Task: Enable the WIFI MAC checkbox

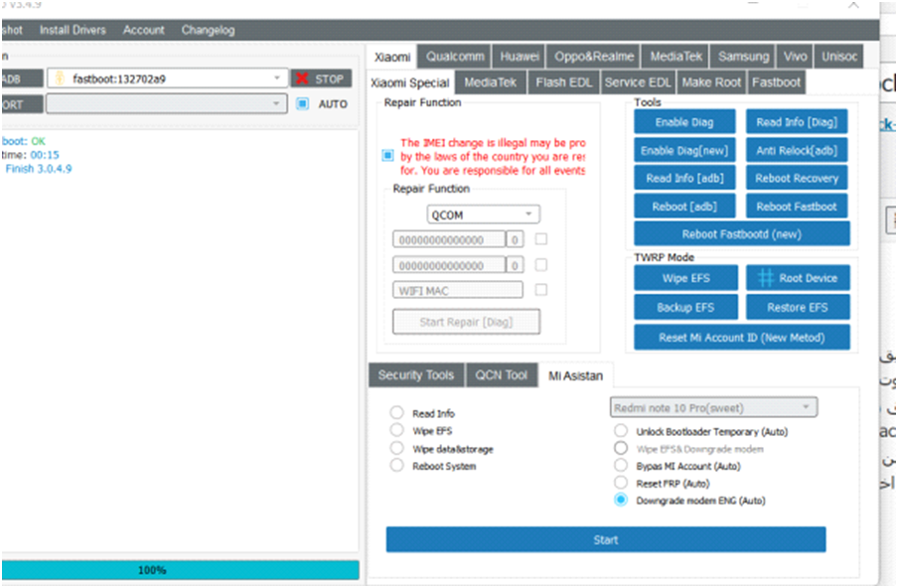Action: pos(540,290)
